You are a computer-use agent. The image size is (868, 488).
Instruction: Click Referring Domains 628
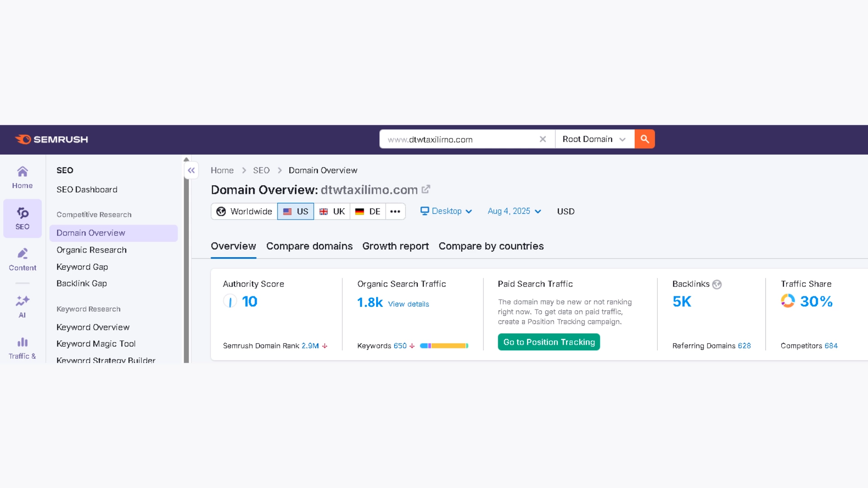[x=744, y=346]
